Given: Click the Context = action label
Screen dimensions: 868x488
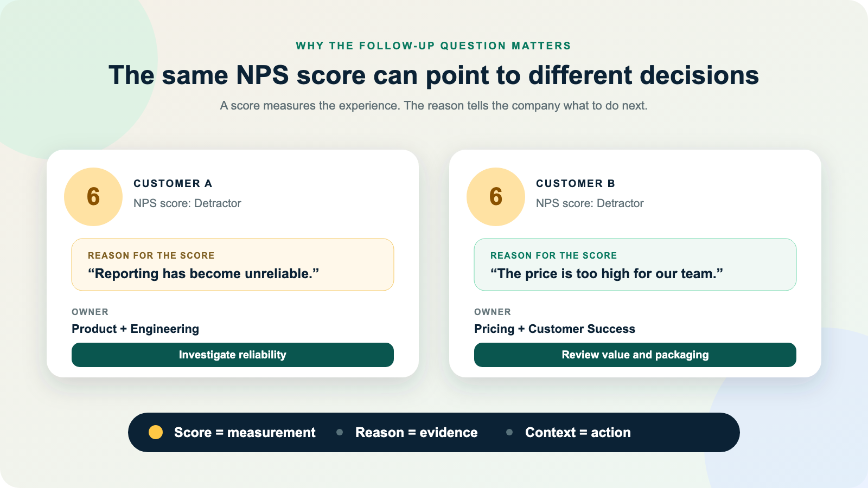Looking at the screenshot, I should coord(578,432).
